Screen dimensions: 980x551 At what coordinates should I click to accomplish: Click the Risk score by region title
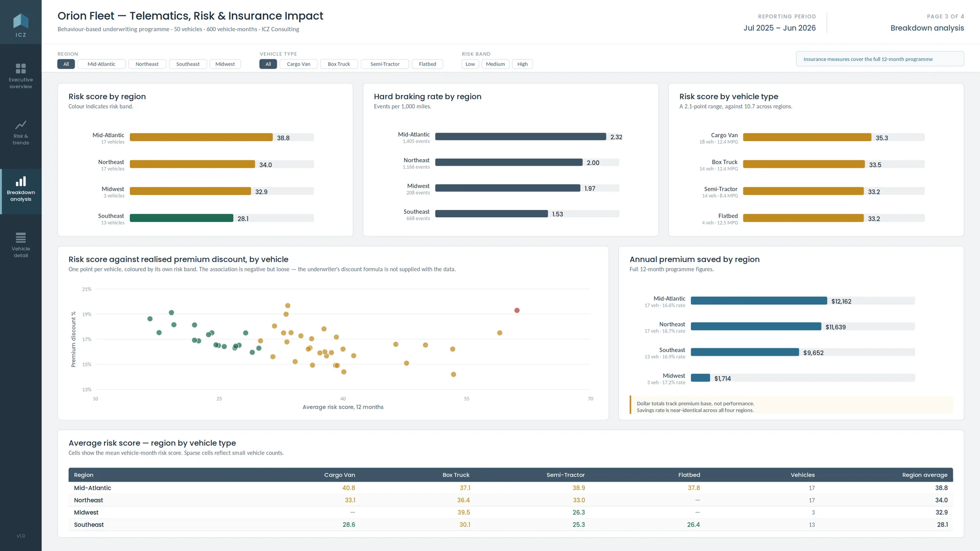click(107, 97)
